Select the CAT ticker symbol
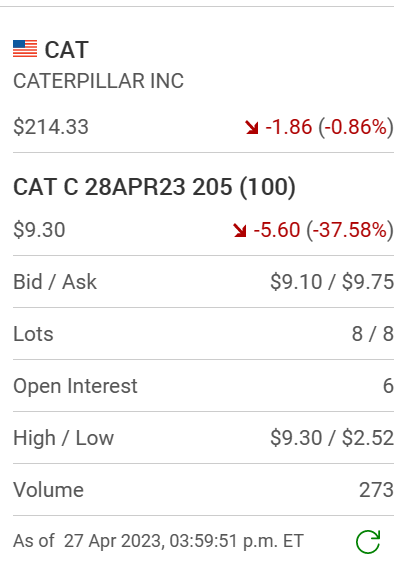Image resolution: width=397 pixels, height=568 pixels. [x=67, y=50]
